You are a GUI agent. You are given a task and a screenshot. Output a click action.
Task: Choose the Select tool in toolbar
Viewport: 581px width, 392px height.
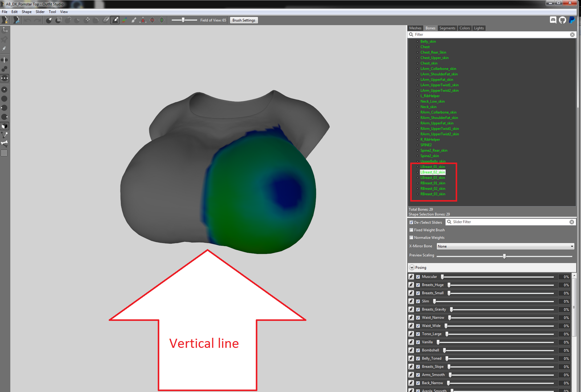[x=49, y=20]
